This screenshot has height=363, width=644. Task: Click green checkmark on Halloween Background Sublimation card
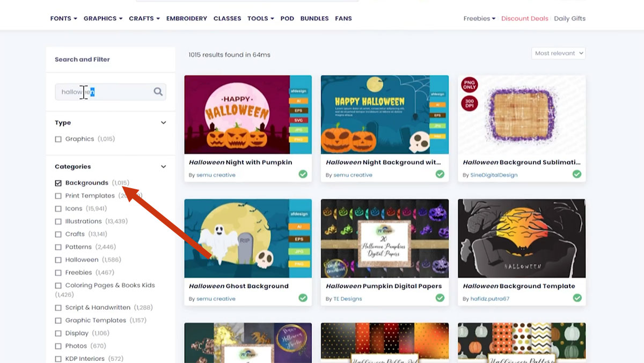(x=577, y=174)
